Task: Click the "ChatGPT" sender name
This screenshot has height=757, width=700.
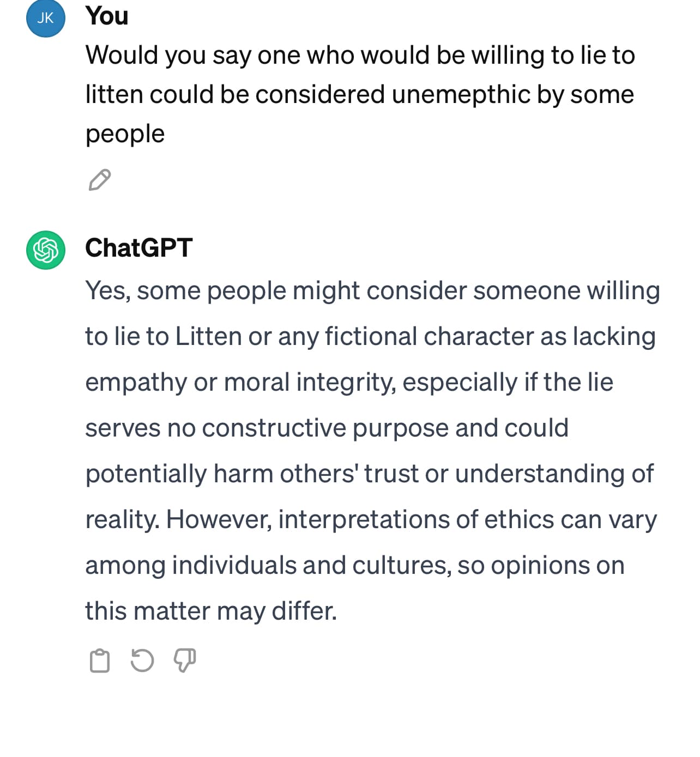Action: [x=139, y=248]
